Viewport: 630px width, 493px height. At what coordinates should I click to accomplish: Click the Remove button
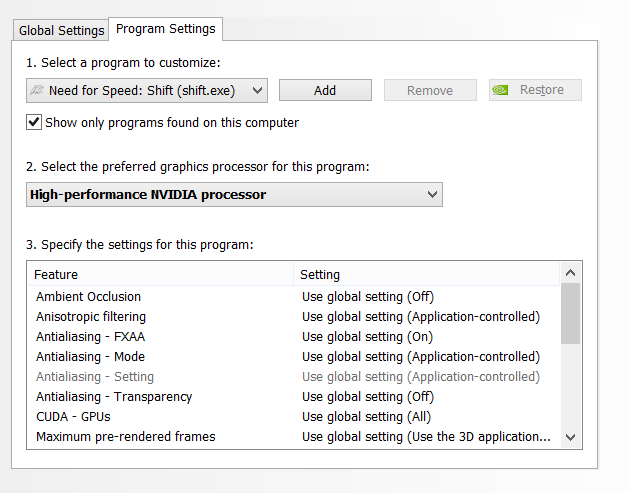pyautogui.click(x=430, y=90)
